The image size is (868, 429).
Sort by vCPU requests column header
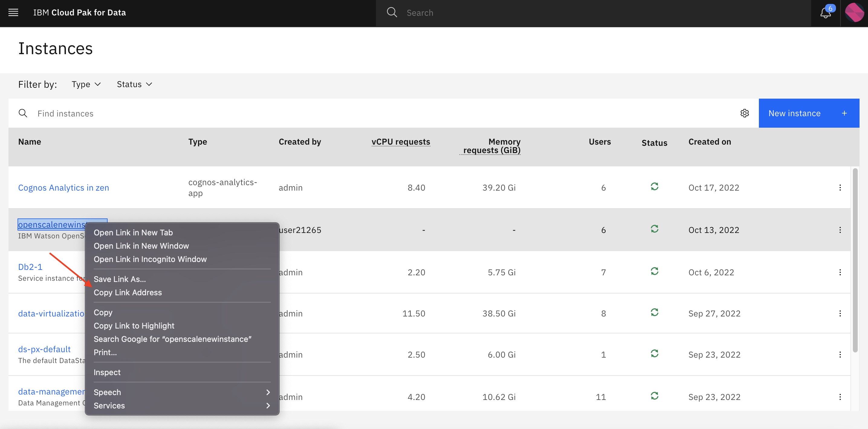click(401, 142)
